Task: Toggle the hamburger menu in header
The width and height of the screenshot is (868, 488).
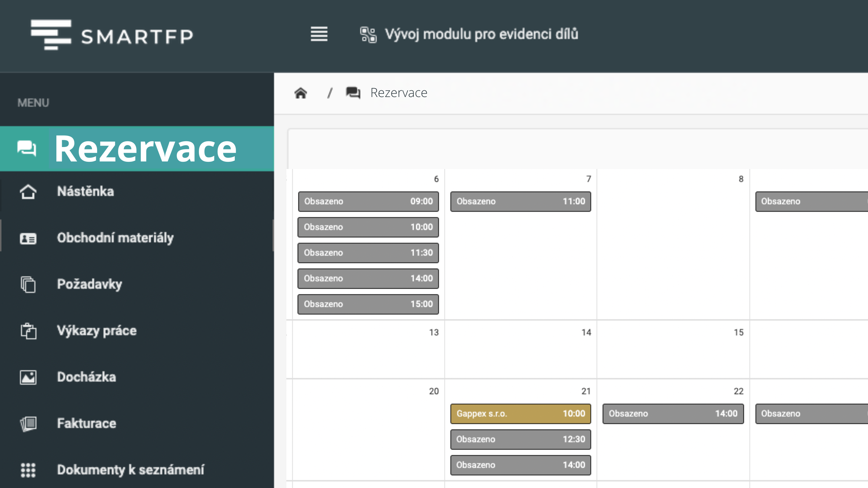Action: (319, 34)
